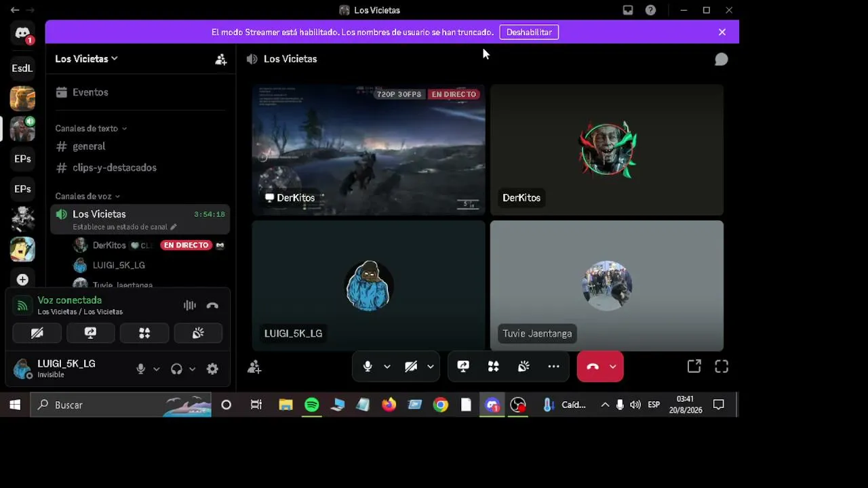868x488 pixels.
Task: Go forward with the right arrow
Action: [30, 10]
